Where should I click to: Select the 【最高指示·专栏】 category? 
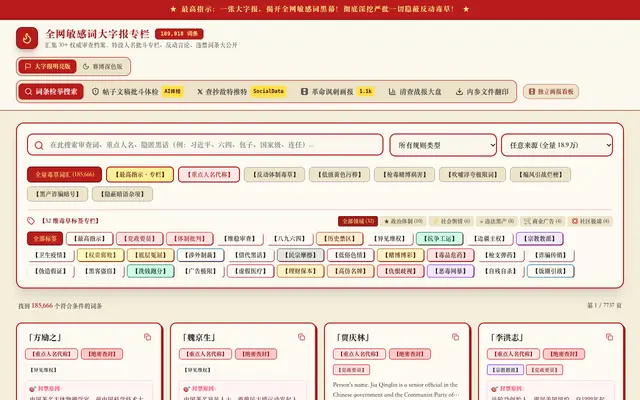click(x=140, y=175)
